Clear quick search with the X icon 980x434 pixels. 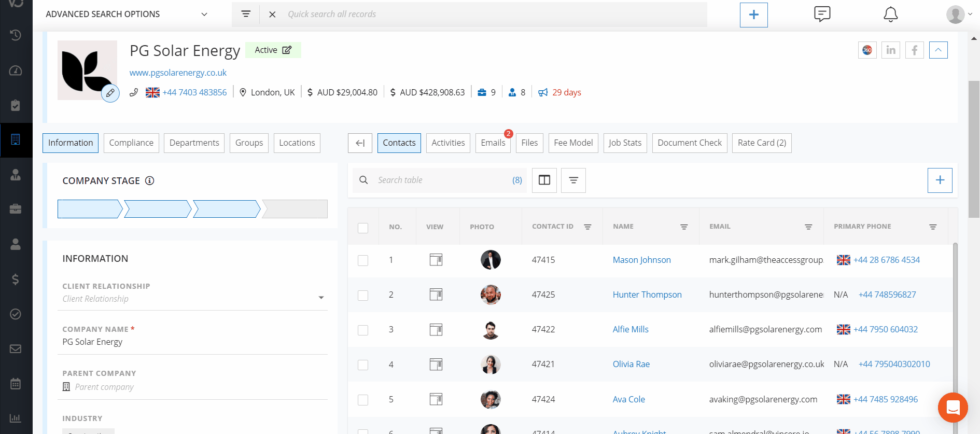point(272,15)
